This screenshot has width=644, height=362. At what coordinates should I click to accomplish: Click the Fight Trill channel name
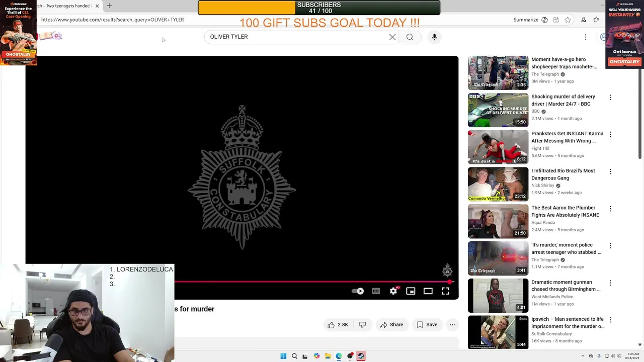(x=540, y=148)
